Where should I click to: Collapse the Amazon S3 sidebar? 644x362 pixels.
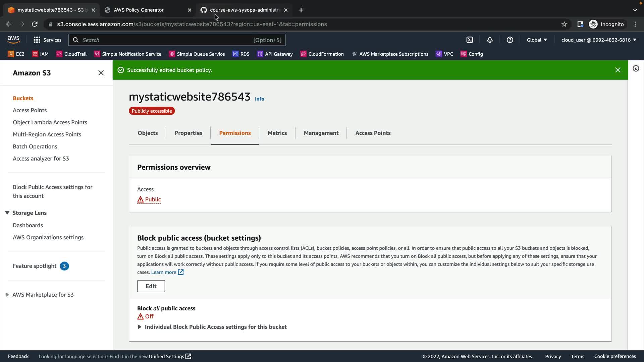point(101,73)
